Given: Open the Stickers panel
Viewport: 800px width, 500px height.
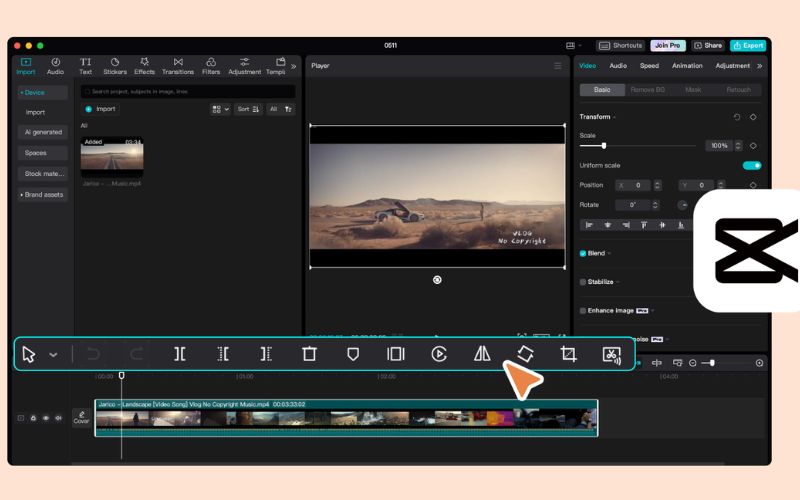Looking at the screenshot, I should (x=115, y=66).
